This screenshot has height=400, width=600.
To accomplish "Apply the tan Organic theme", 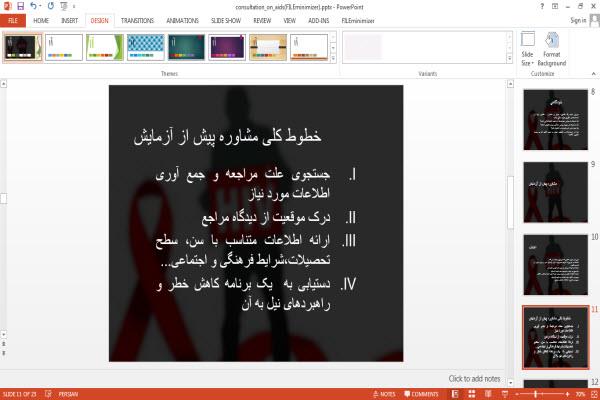I will click(268, 47).
